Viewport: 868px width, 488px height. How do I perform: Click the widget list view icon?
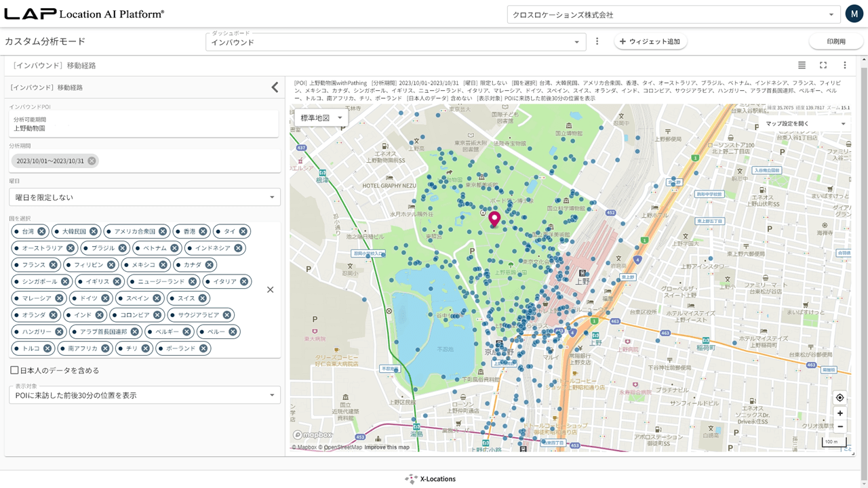(x=802, y=65)
